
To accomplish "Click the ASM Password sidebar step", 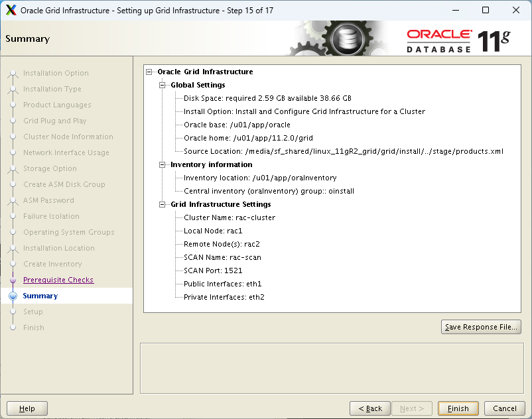I will 48,201.
